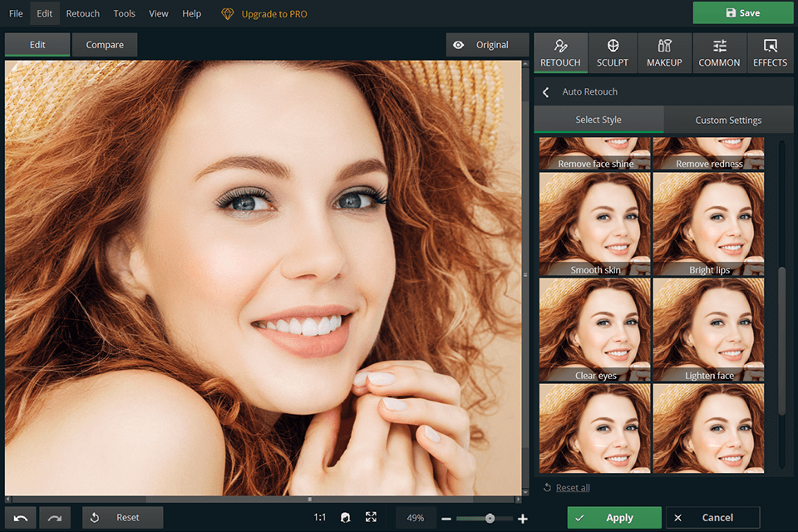This screenshot has width=798, height=532.
Task: Select the EFFECTS tab
Action: click(x=770, y=53)
